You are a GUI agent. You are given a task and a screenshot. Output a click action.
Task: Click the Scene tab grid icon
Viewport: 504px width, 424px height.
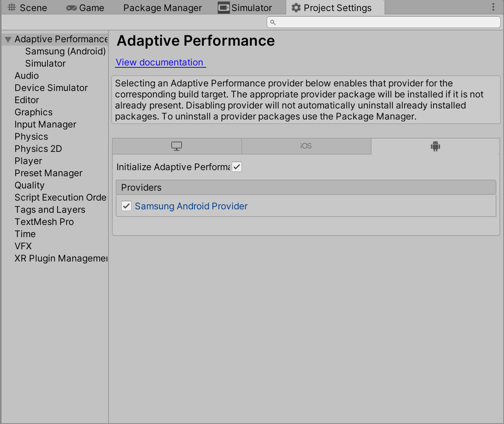click(x=11, y=7)
